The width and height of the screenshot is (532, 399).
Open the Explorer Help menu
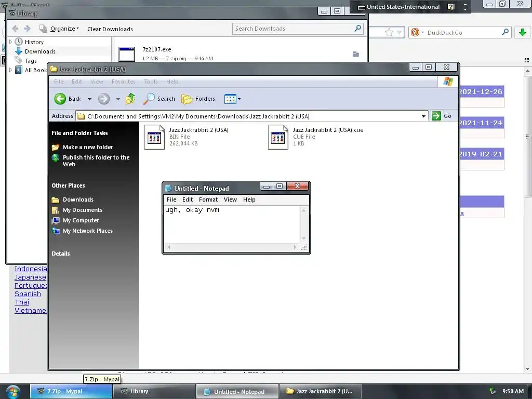[172, 82]
